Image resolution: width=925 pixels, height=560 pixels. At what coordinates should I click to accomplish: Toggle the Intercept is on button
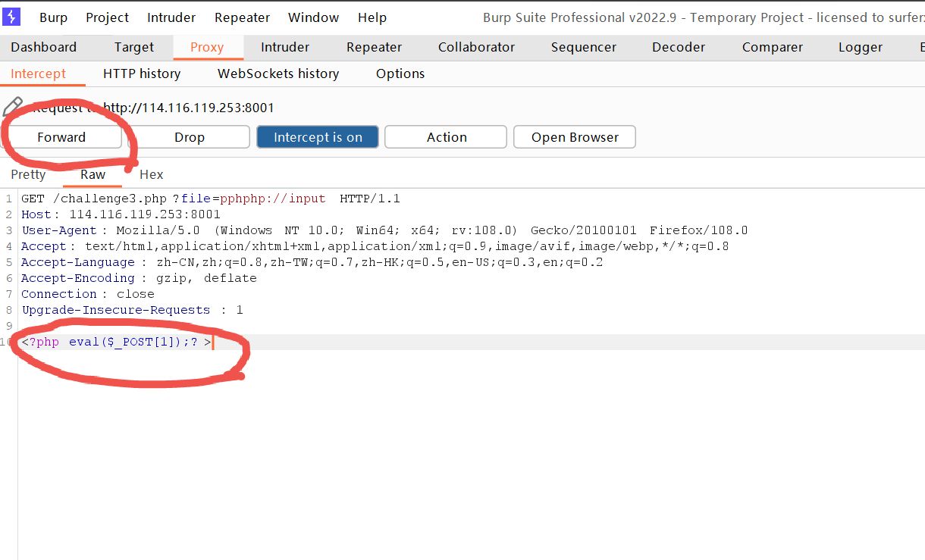point(318,137)
